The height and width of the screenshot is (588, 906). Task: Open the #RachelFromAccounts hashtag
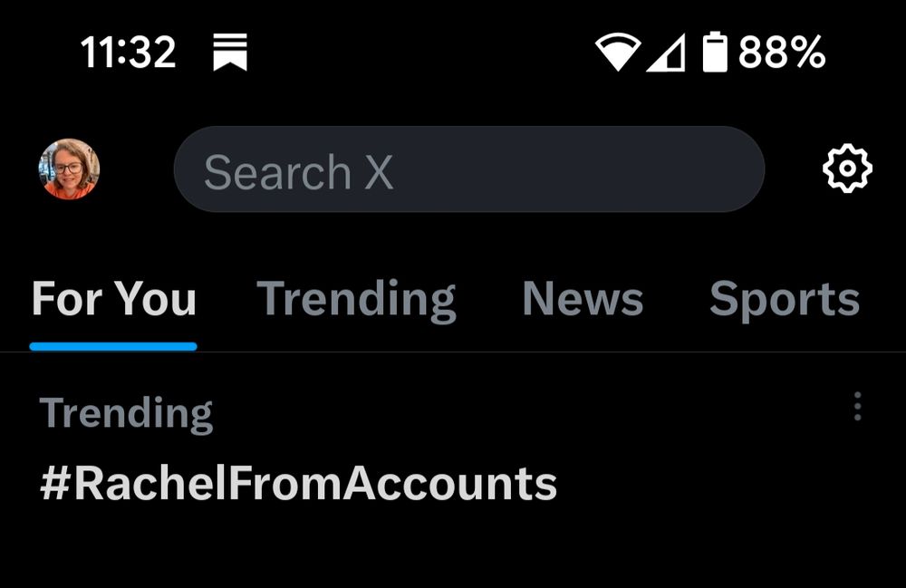pyautogui.click(x=298, y=484)
